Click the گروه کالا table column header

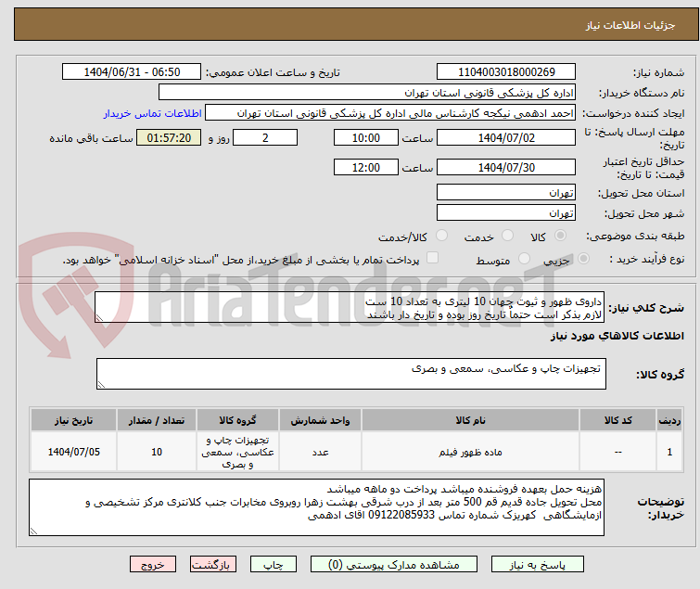[237, 420]
